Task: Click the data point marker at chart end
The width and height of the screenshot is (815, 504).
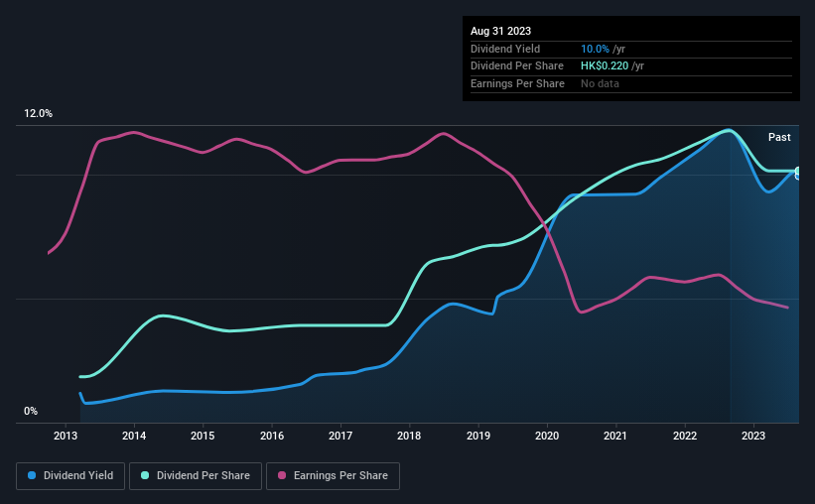Action: coord(798,173)
